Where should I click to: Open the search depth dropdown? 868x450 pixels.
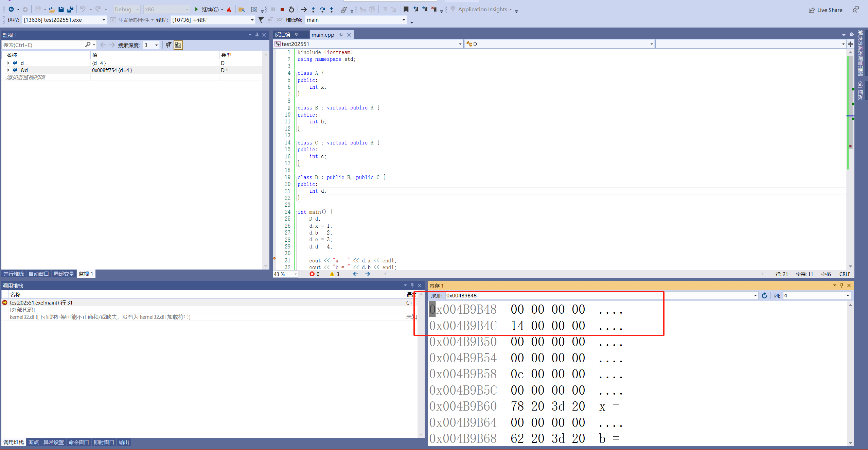tap(156, 45)
